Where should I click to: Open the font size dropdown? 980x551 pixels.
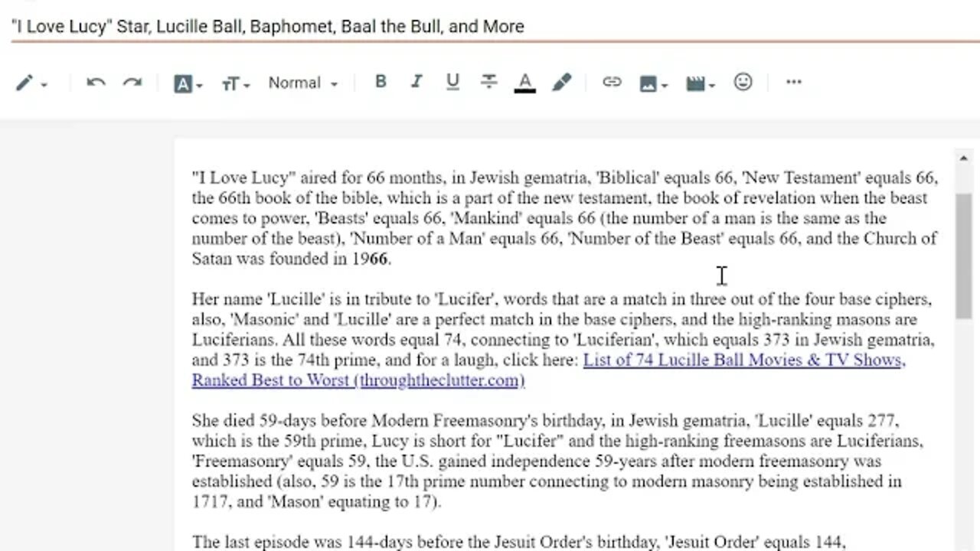pos(235,83)
